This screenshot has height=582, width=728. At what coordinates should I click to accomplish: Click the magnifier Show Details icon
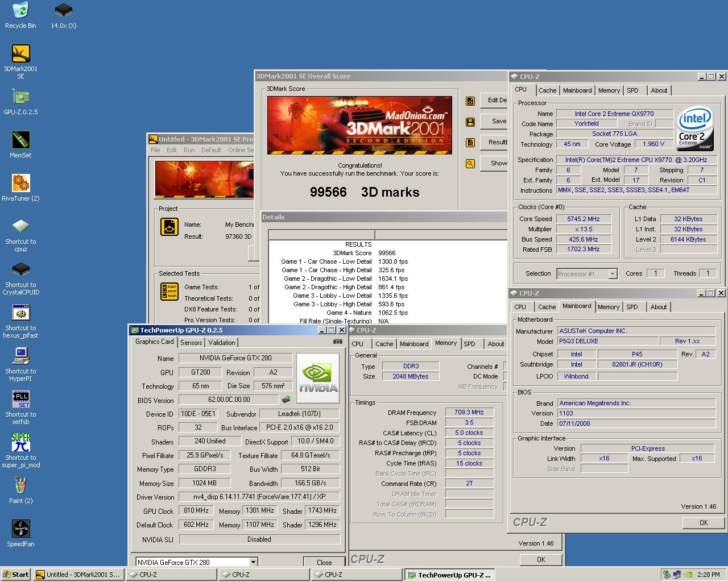470,164
